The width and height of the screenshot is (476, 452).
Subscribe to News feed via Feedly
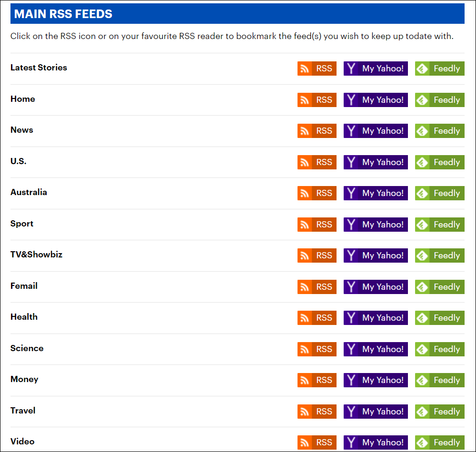click(x=439, y=131)
